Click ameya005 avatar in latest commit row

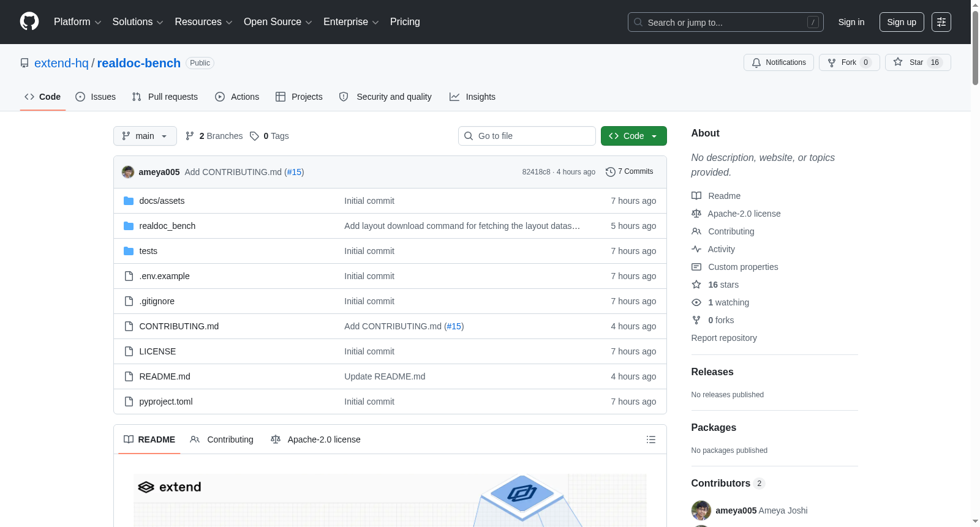pos(128,172)
